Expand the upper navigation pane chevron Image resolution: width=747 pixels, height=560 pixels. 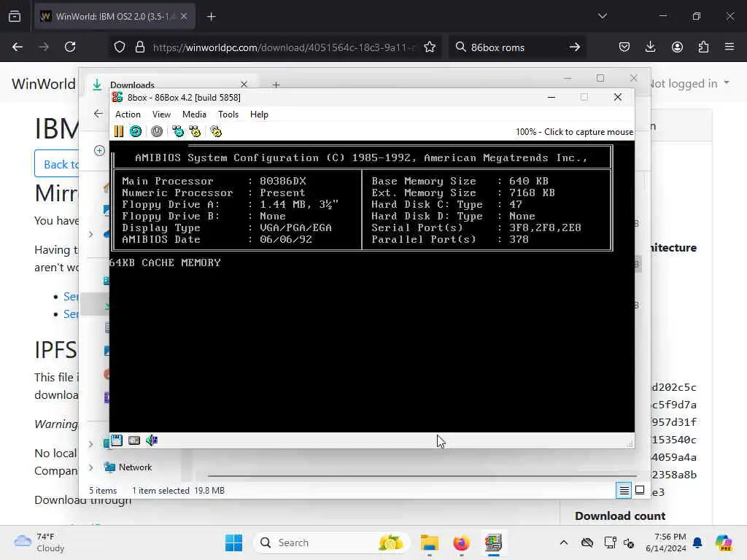point(90,234)
